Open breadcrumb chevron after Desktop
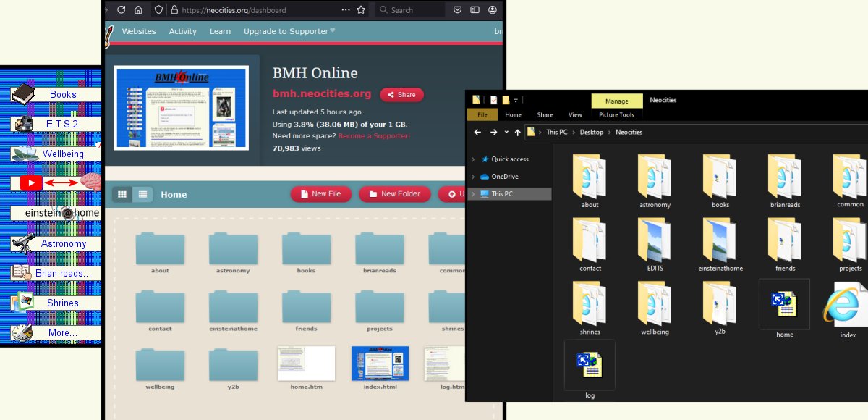 coord(610,133)
